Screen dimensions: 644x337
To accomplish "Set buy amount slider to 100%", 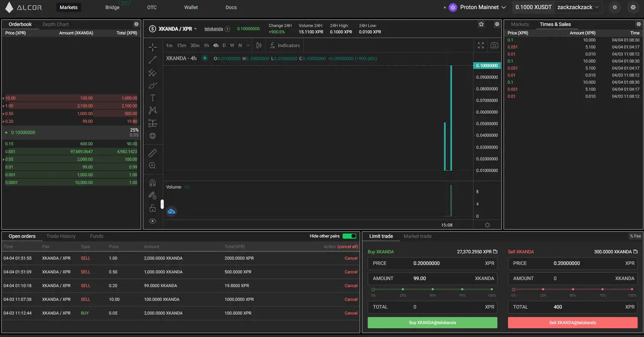I will tap(492, 290).
